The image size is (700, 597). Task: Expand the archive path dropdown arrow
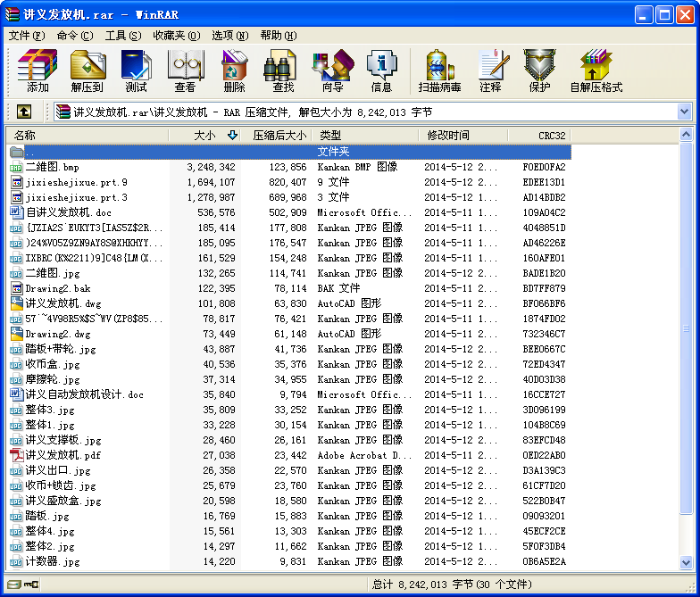pos(685,112)
